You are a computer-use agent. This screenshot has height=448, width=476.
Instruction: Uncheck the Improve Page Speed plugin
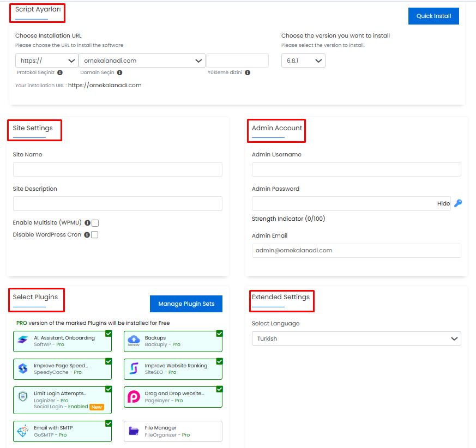[x=109, y=361]
